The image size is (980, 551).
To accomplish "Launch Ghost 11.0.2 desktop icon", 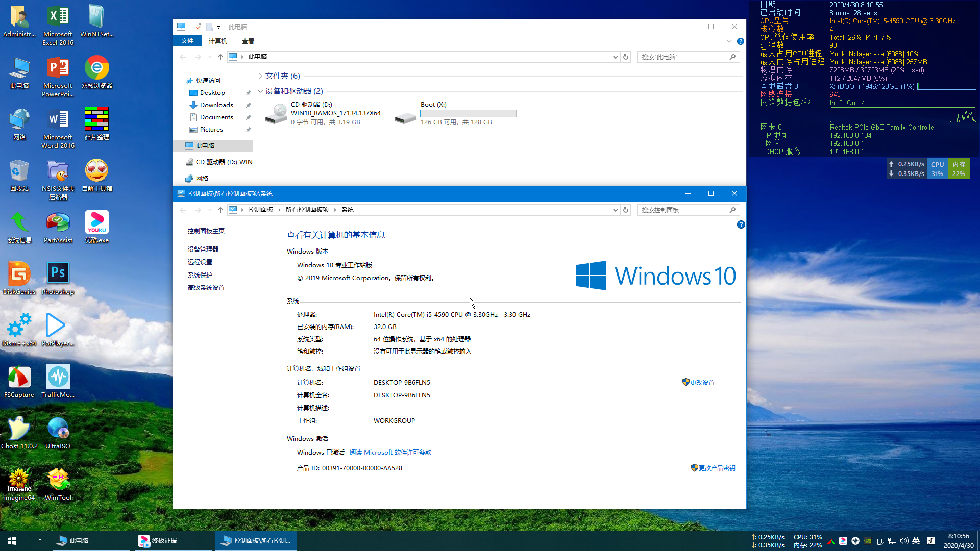I will pos(19,433).
